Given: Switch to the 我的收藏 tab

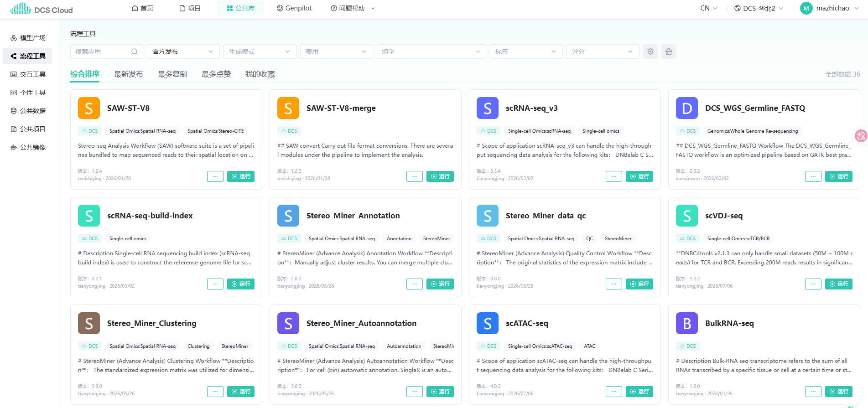Looking at the screenshot, I should click(x=260, y=74).
